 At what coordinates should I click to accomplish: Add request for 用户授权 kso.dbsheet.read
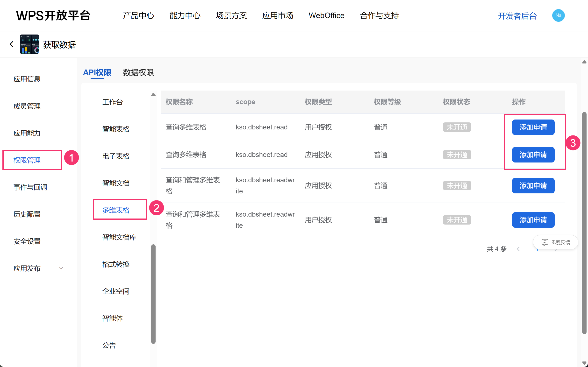[x=533, y=127]
